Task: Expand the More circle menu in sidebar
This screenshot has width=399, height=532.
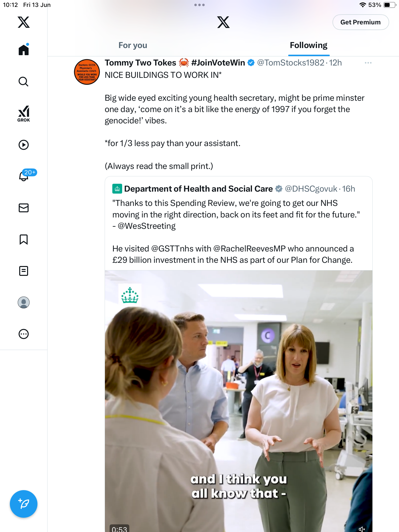Action: (24, 334)
